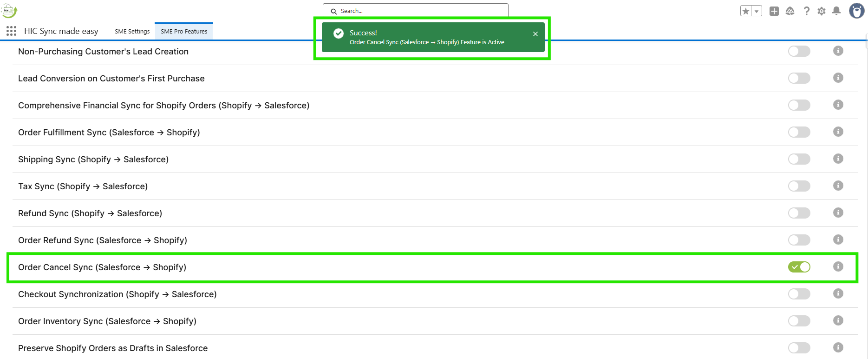Switch on Tax Sync toggle
This screenshot has height=359, width=868.
tap(799, 186)
